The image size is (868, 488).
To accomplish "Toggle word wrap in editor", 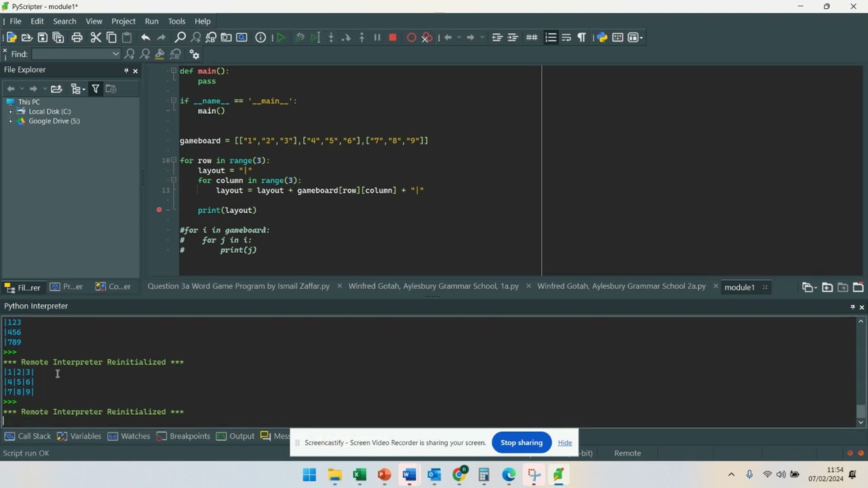I will tap(566, 38).
